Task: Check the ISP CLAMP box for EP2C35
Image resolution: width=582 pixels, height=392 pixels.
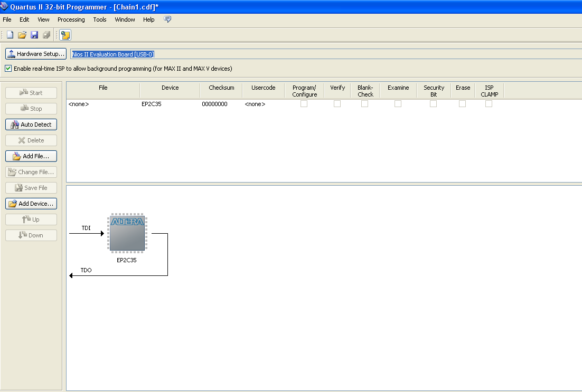Action: point(489,104)
